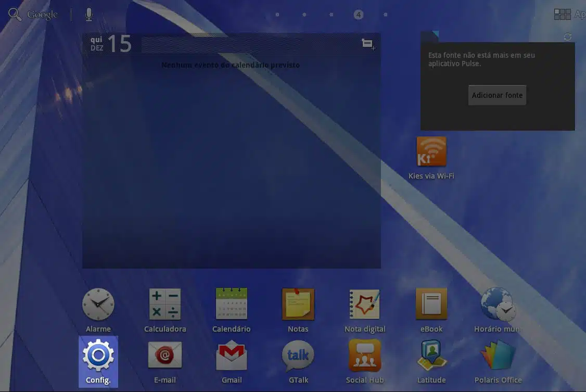586x392 pixels.
Task: Start voice search with the microphone
Action: pos(89,15)
